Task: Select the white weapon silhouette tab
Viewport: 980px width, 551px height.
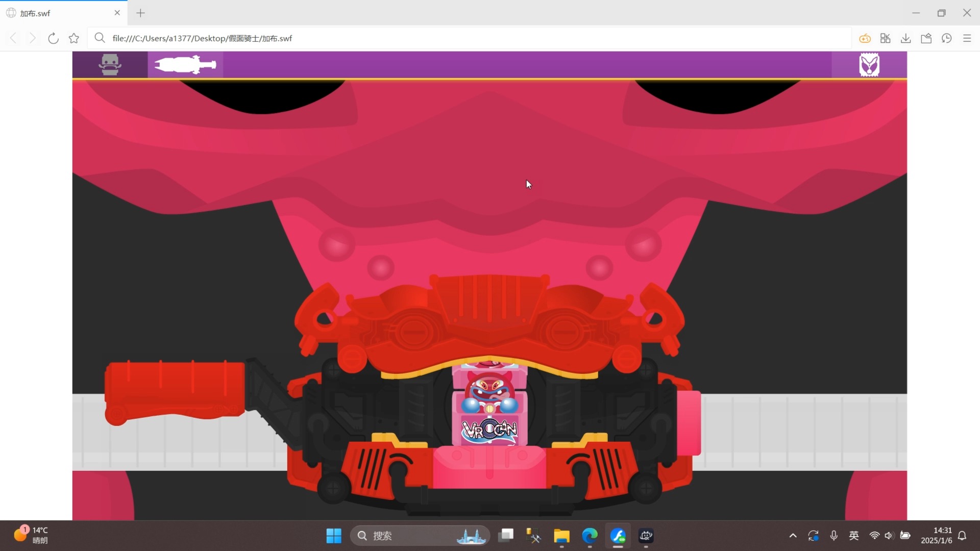Action: (x=185, y=65)
